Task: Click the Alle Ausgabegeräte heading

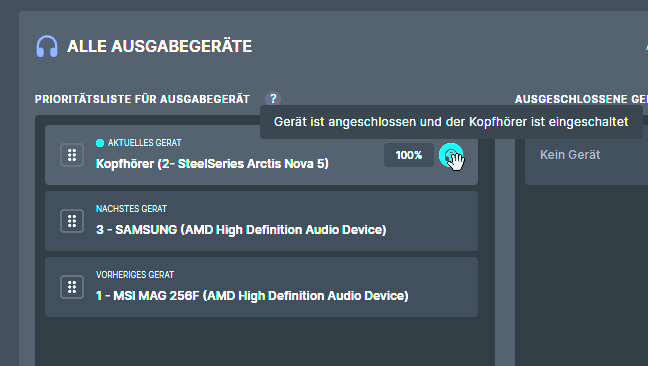Action: 160,46
